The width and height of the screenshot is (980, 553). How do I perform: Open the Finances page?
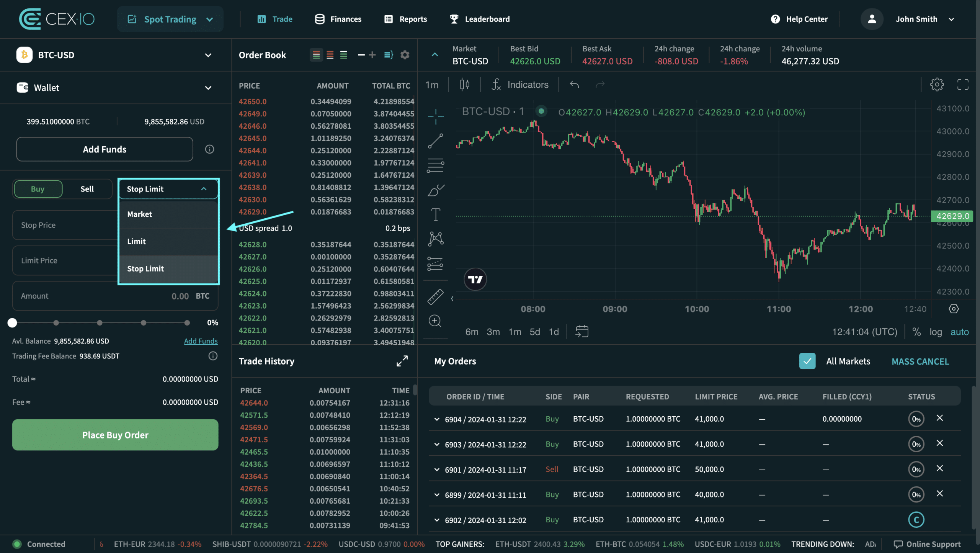tap(338, 19)
